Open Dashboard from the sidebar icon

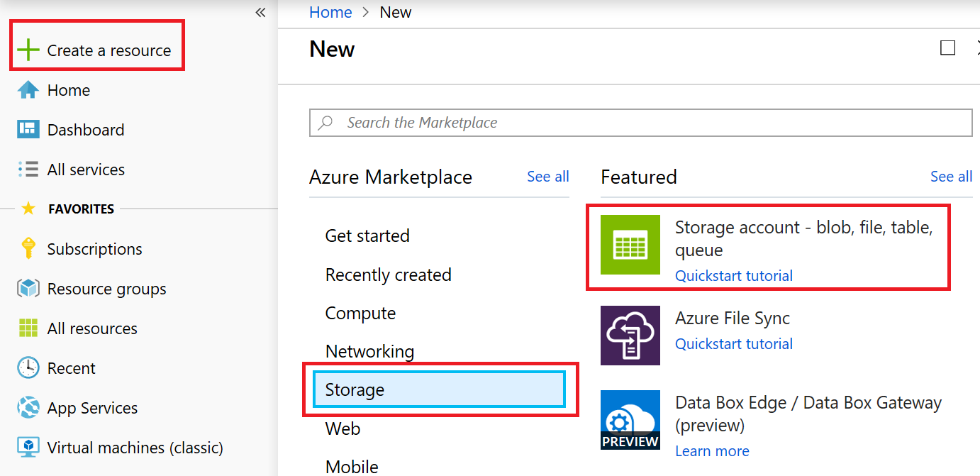[x=27, y=130]
